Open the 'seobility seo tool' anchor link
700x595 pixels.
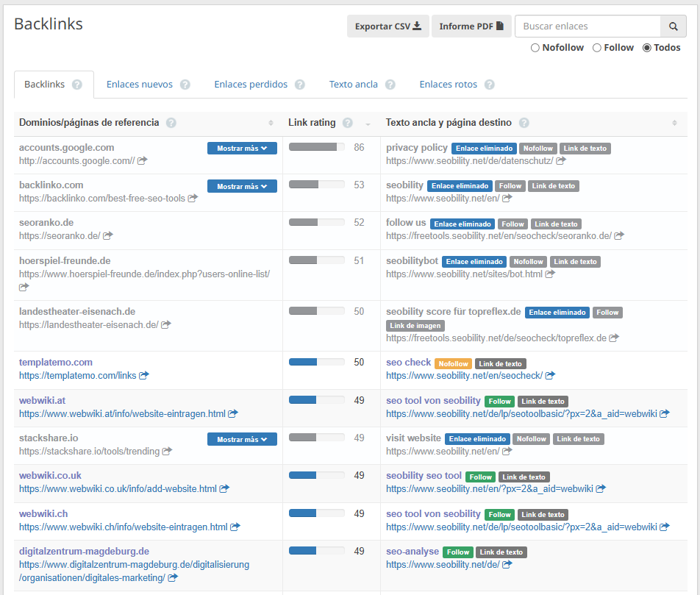424,475
